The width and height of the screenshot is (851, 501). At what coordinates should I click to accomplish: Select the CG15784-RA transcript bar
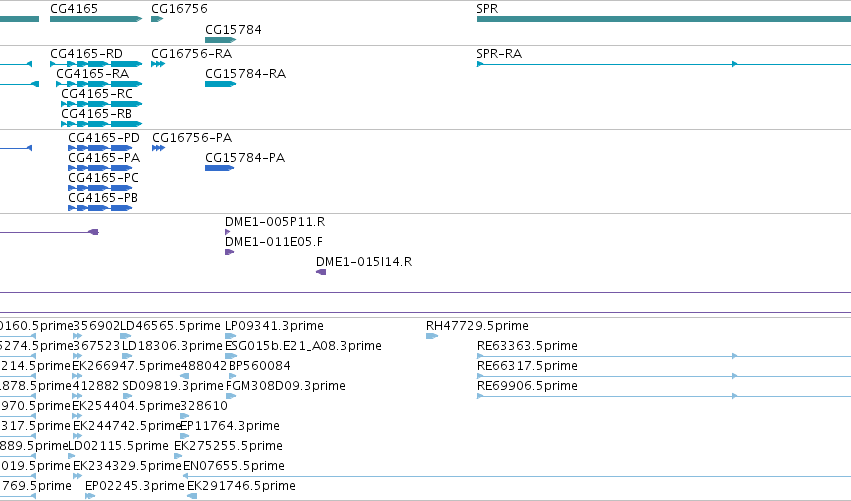pos(220,84)
